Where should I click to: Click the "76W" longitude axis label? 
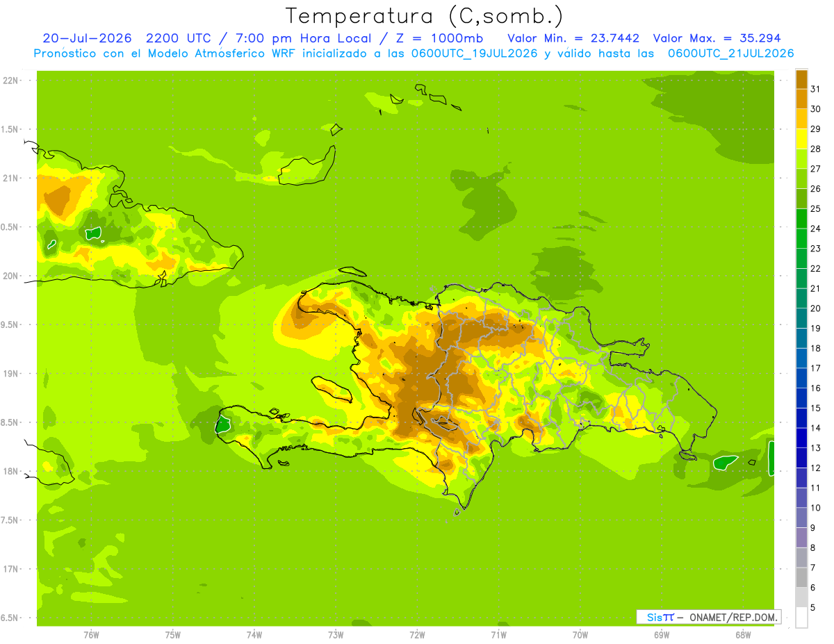pyautogui.click(x=91, y=635)
